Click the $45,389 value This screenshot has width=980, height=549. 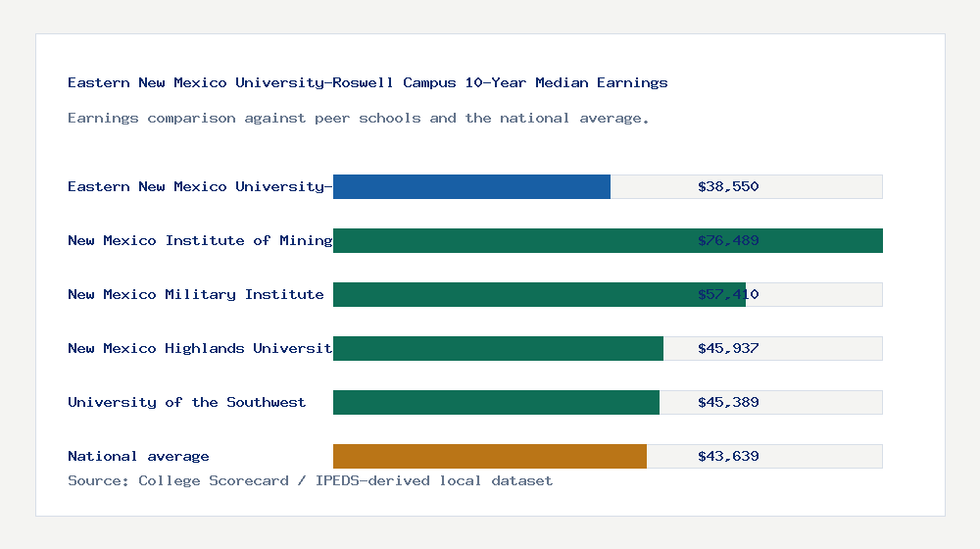click(x=728, y=402)
